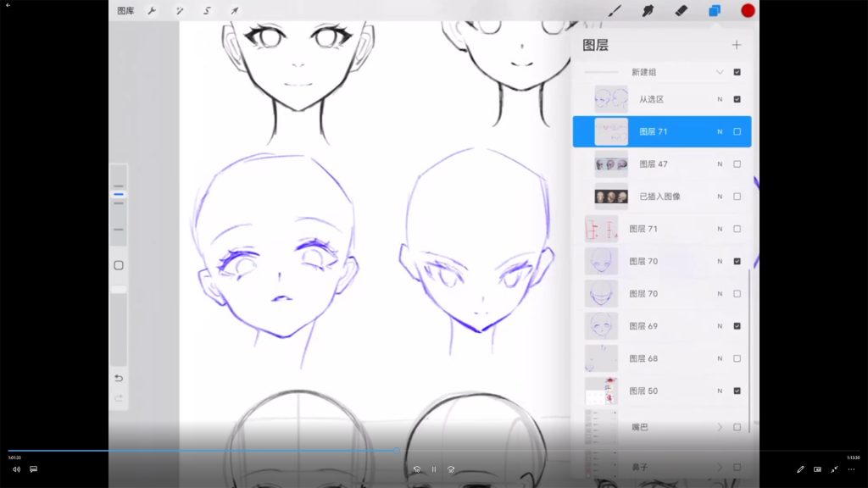This screenshot has height=488, width=868.
Task: Pause the video playback
Action: (434, 469)
